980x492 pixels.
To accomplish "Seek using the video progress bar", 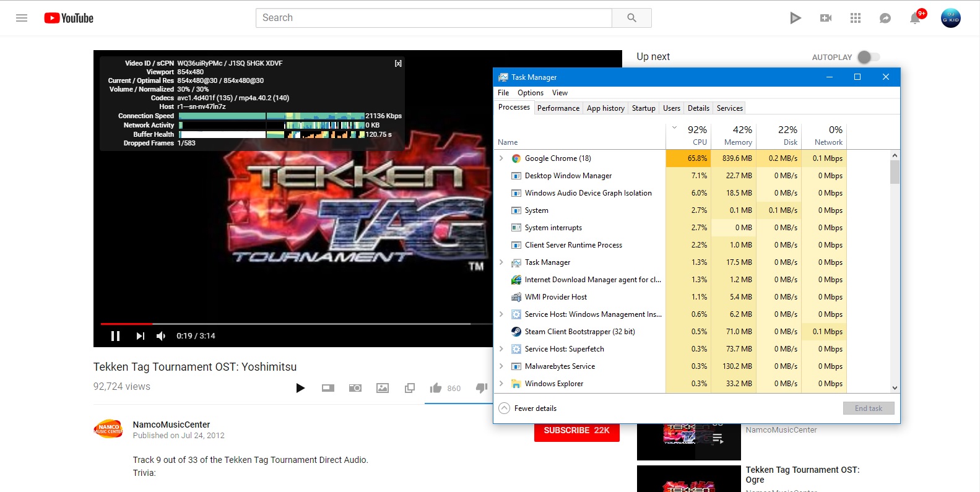I will [297, 324].
